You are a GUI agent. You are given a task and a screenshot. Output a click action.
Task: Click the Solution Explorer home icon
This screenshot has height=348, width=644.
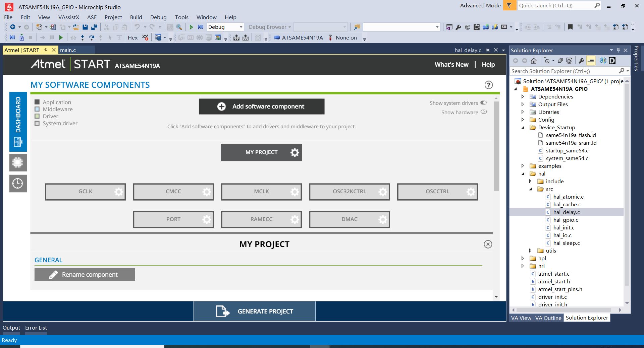click(x=534, y=61)
